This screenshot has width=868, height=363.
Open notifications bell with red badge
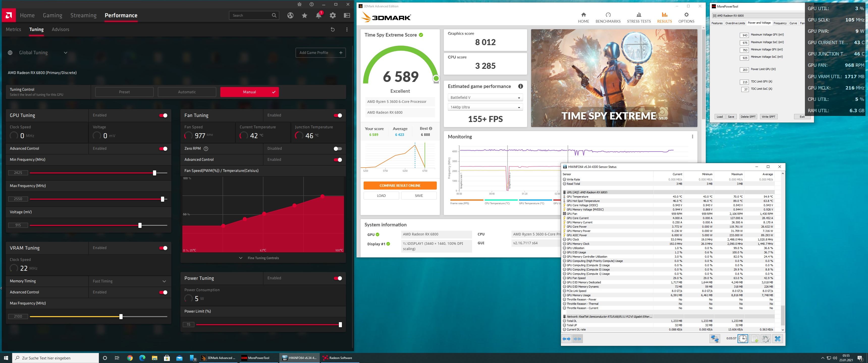tap(319, 15)
